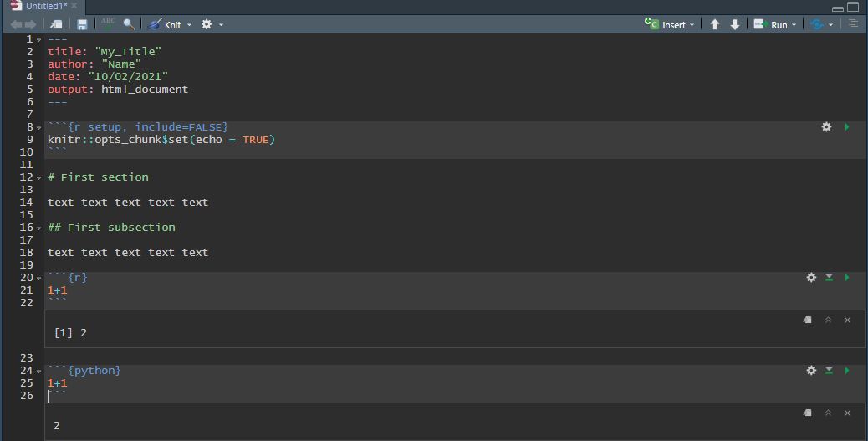Collapse the R chunk output
This screenshot has height=441, width=868.
pyautogui.click(x=828, y=320)
